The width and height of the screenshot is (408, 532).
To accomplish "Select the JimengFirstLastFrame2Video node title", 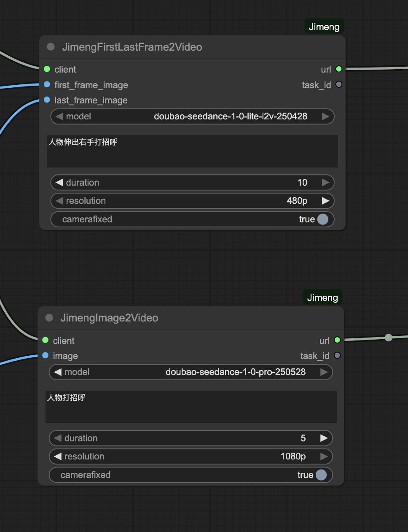I will [132, 47].
